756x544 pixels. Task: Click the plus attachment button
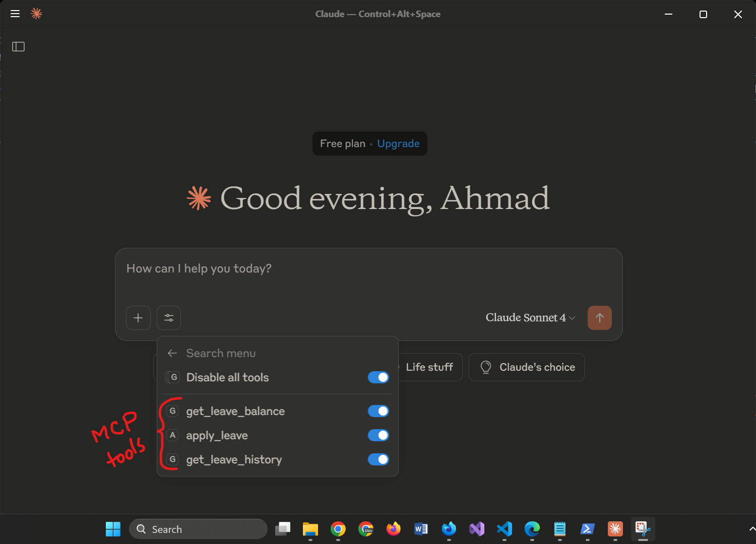(x=138, y=318)
